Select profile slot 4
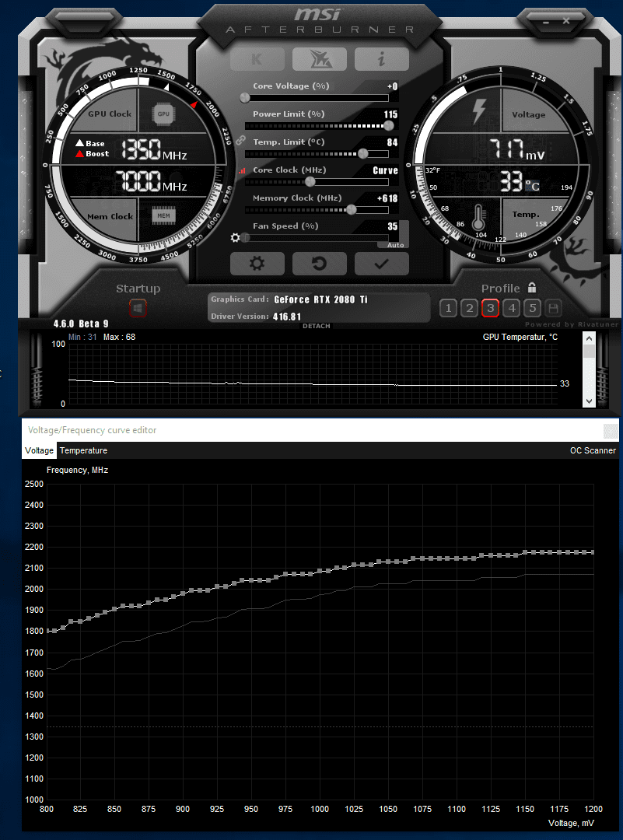Screen dimensions: 623x840 pyautogui.click(x=512, y=308)
